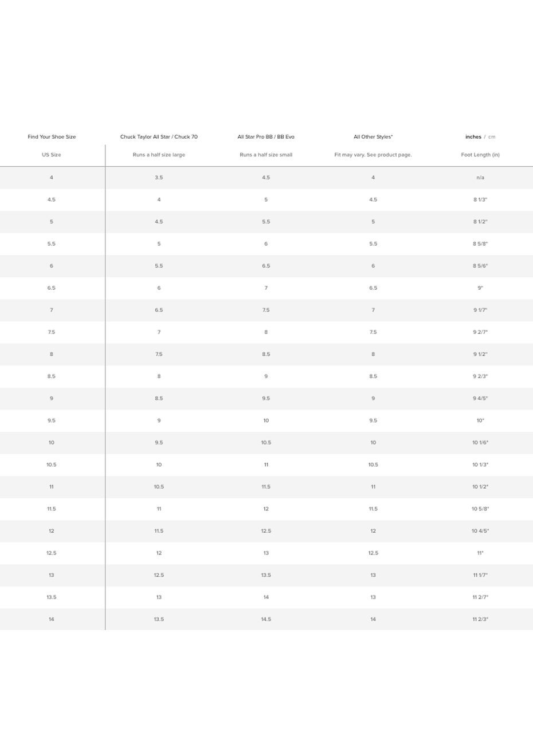Select the 10 4/5" foot length cell

(x=480, y=531)
